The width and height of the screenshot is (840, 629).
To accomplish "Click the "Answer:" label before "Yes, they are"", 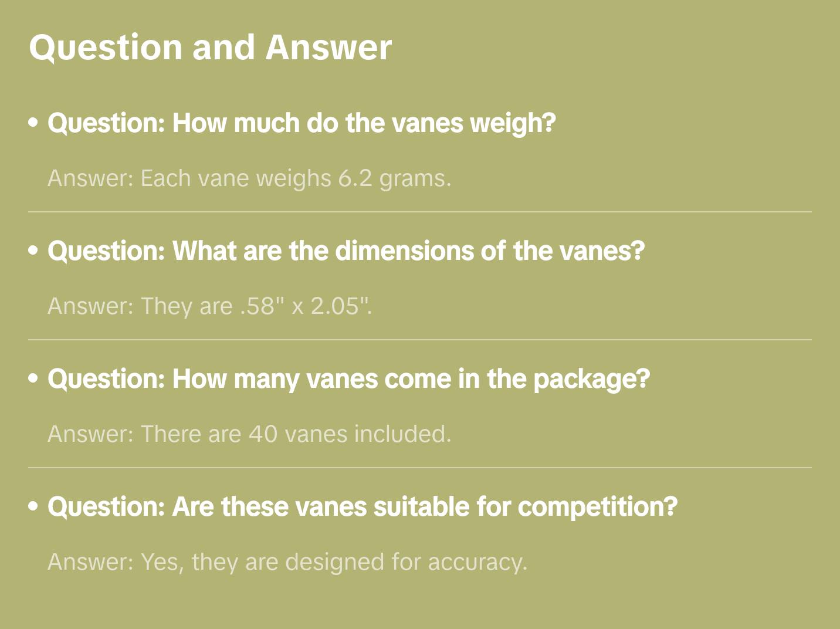I will coord(91,562).
